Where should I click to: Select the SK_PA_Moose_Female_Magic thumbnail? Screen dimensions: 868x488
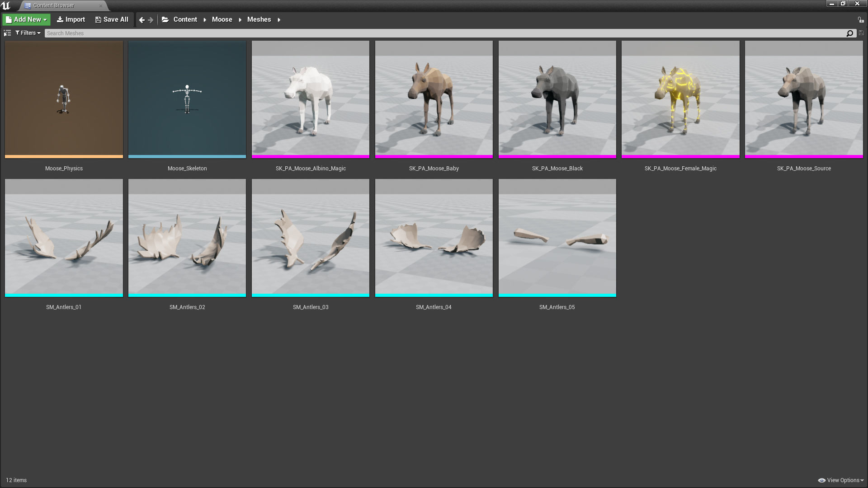point(680,99)
